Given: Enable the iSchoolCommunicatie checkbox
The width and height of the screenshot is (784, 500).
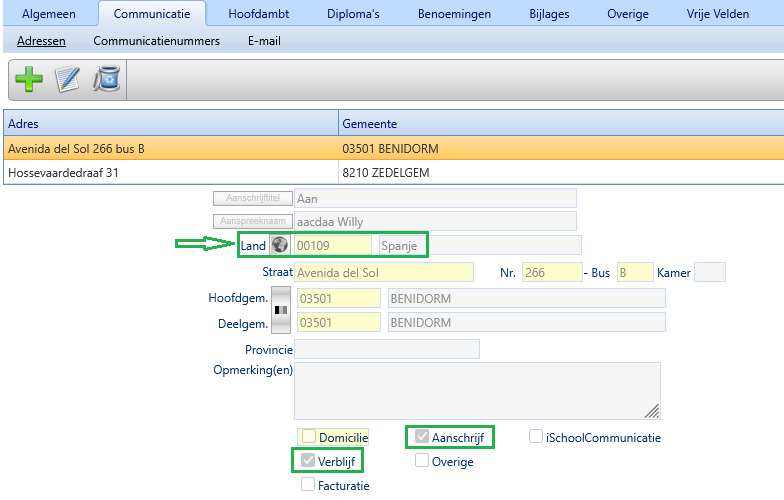Looking at the screenshot, I should point(537,437).
